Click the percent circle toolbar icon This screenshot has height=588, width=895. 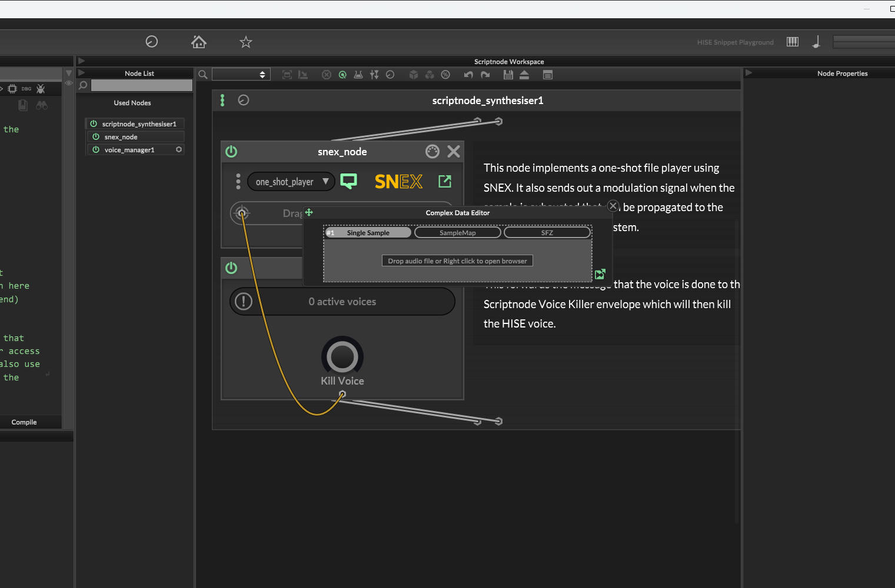pos(445,75)
